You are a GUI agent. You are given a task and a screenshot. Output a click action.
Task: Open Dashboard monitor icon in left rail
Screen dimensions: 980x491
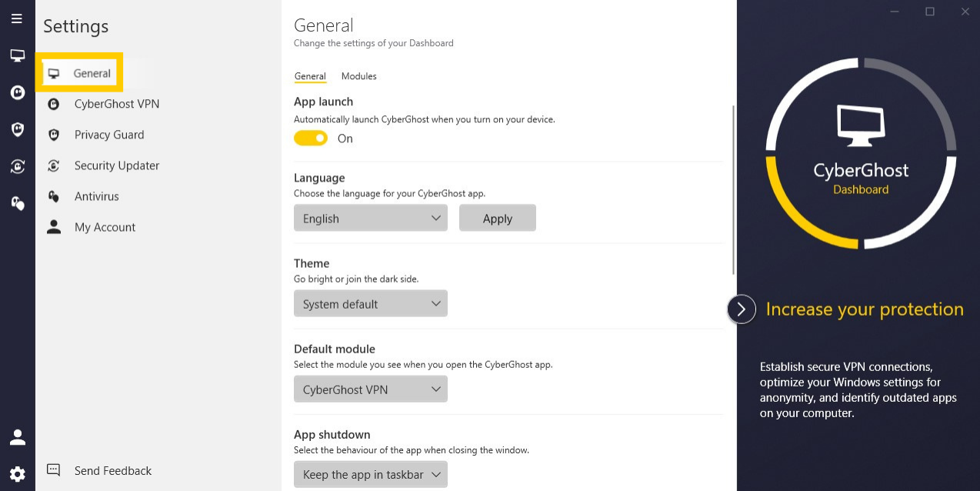(17, 55)
